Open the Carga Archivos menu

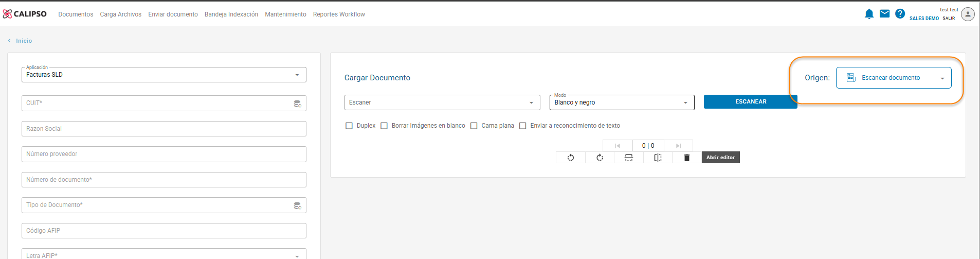121,14
